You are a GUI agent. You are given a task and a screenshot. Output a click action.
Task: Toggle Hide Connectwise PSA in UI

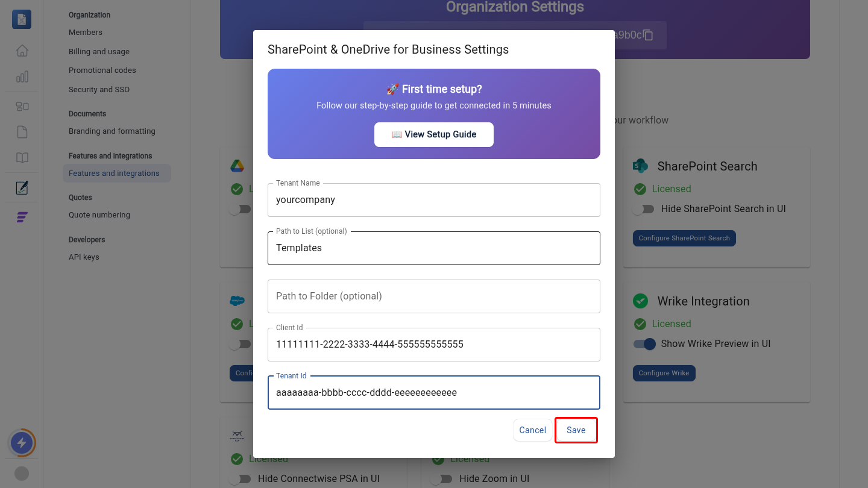tap(241, 479)
